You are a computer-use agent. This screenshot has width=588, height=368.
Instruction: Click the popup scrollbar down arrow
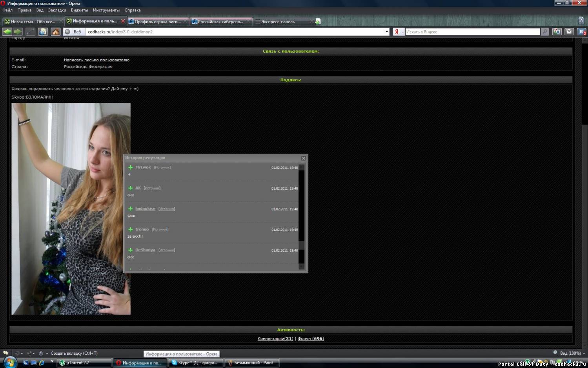click(302, 267)
